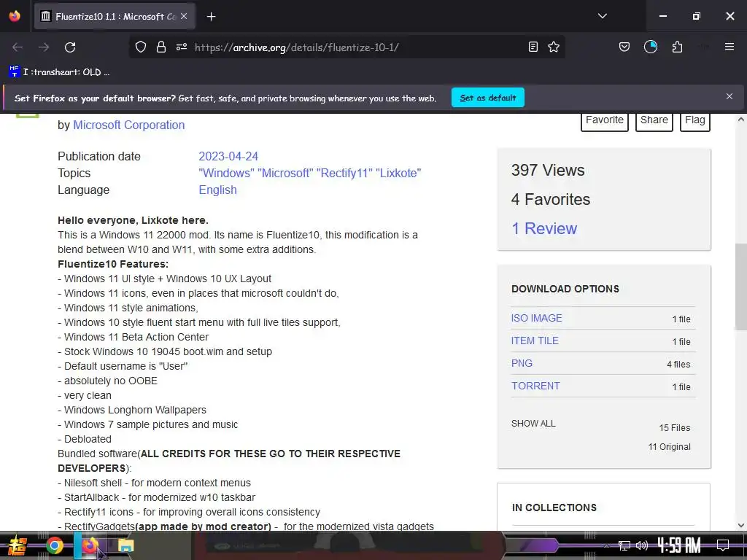Viewport: 747px width, 560px height.
Task: Open the Firefox hamburger menu
Action: coord(729,47)
